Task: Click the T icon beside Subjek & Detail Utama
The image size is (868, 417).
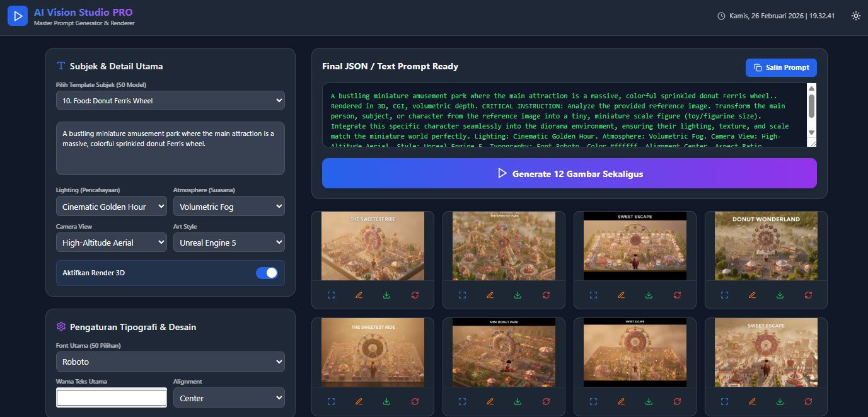Action: click(x=61, y=66)
